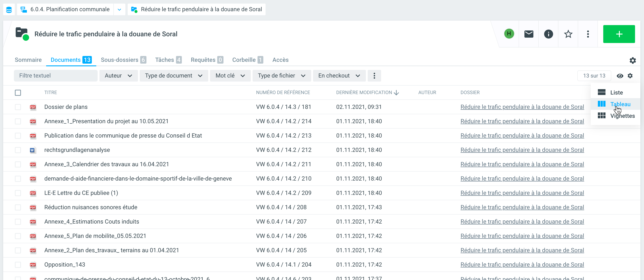Viewport: 644px width, 280px height.
Task: Click the envelope mail icon
Action: coord(528,34)
